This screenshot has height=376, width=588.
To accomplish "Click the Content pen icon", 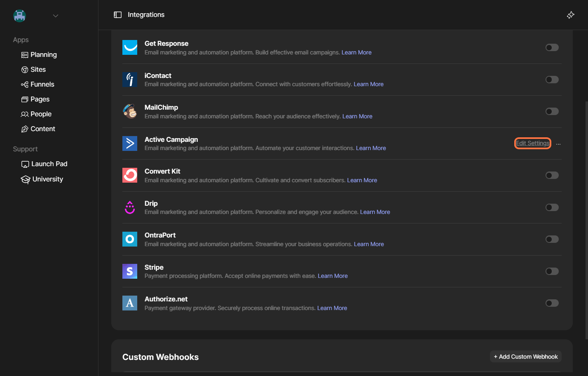I will [25, 129].
